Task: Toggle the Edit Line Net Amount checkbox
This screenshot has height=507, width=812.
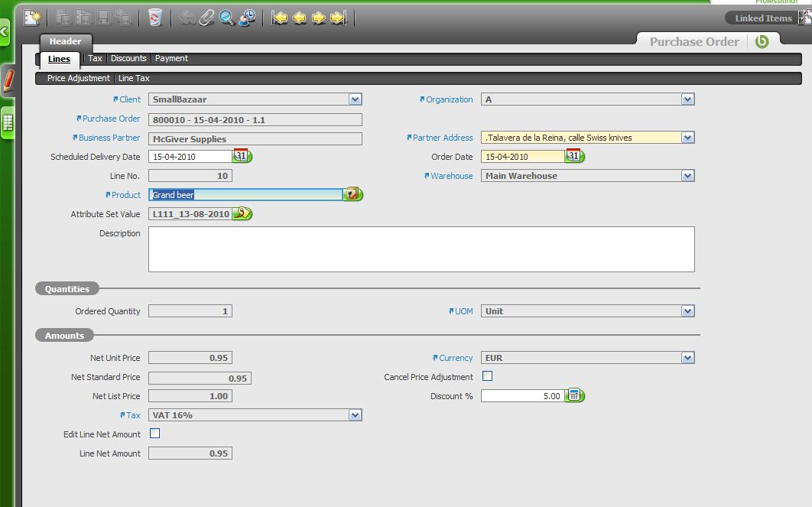Action: pos(155,434)
